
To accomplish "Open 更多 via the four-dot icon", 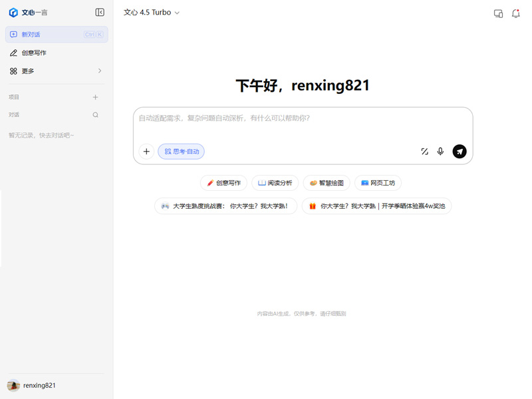I will pyautogui.click(x=13, y=70).
